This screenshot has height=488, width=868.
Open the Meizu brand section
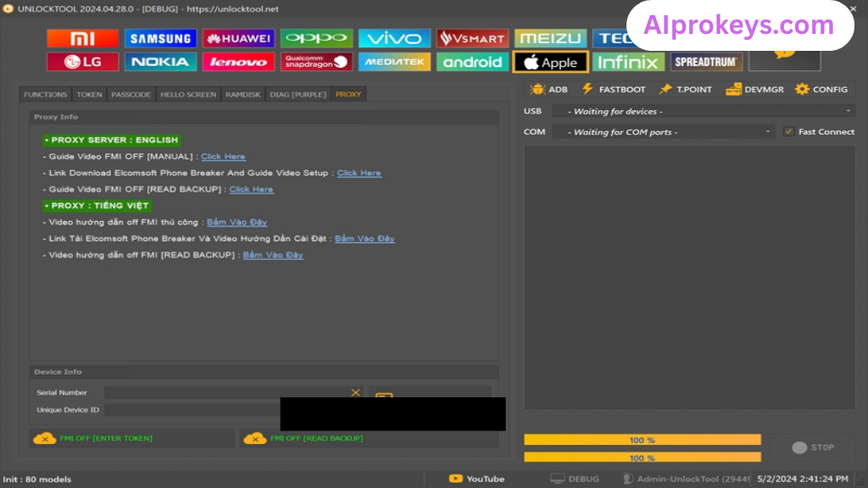click(x=551, y=38)
